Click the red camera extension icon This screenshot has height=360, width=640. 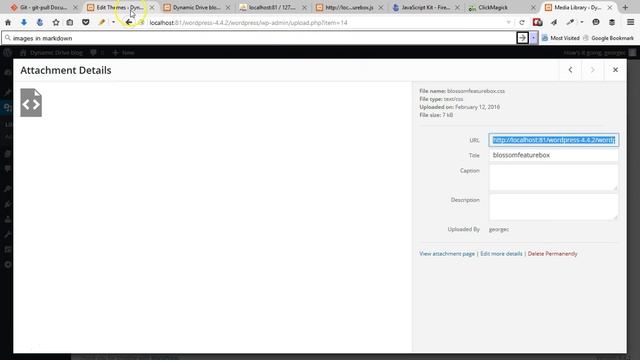(x=538, y=22)
